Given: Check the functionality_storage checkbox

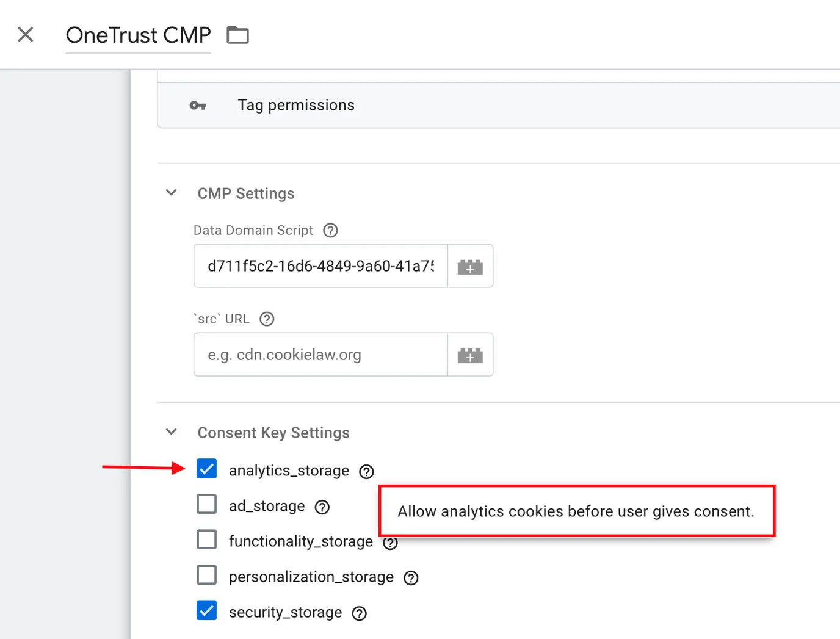Looking at the screenshot, I should [x=207, y=540].
